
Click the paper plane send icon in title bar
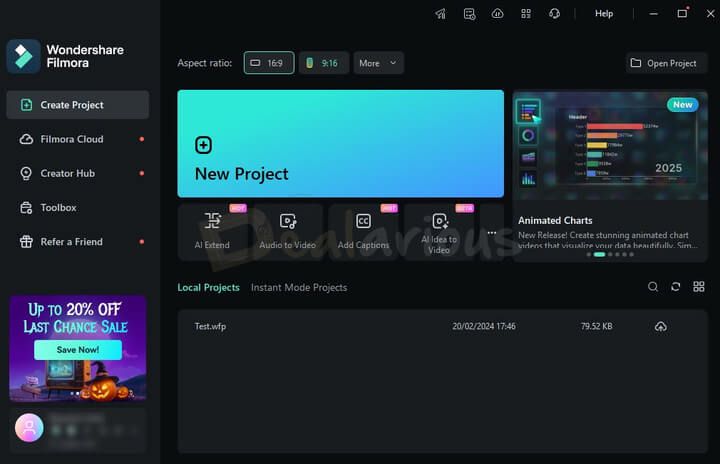pyautogui.click(x=440, y=14)
